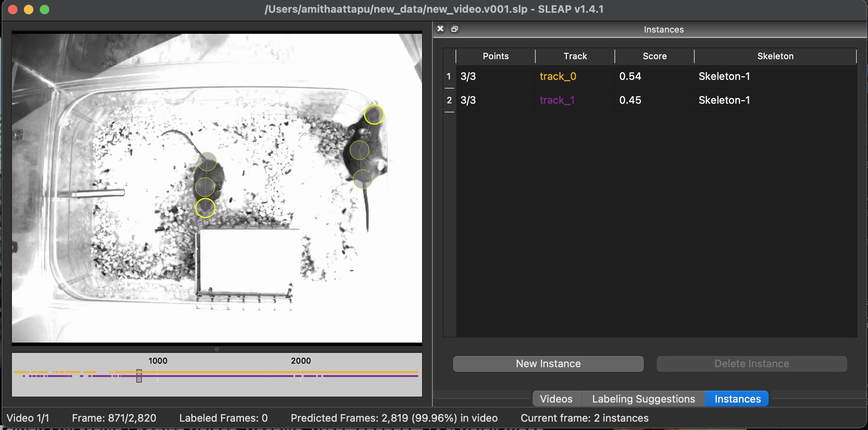Click the green fullscreen window button
The height and width of the screenshot is (430, 868).
coord(45,9)
